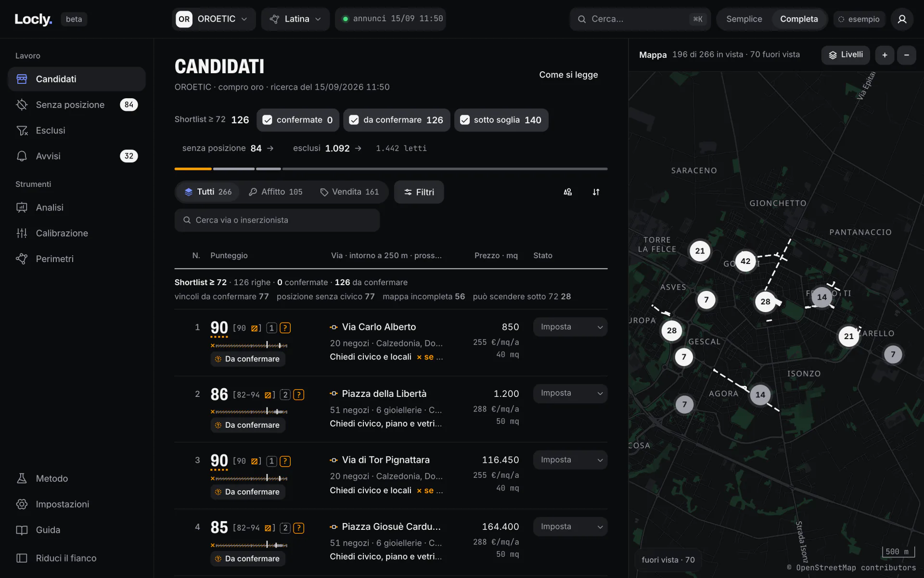
Task: Select Candidati in the sidebar
Action: tap(77, 79)
